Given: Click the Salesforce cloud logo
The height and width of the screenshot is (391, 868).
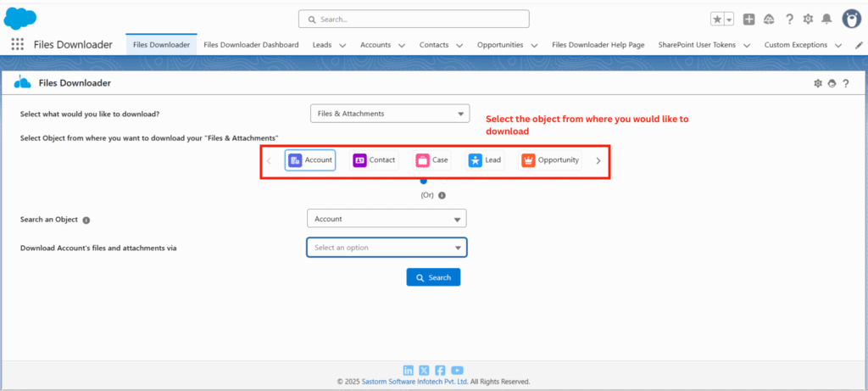Looking at the screenshot, I should [x=20, y=19].
